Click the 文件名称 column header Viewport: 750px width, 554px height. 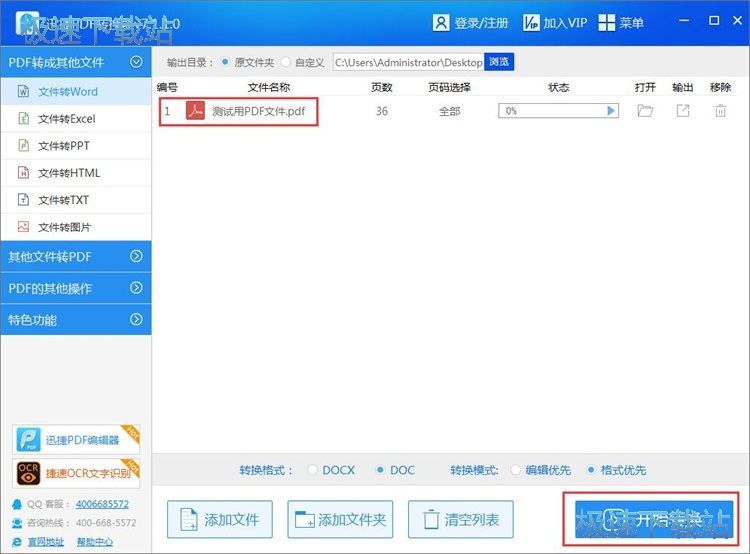coord(269,87)
